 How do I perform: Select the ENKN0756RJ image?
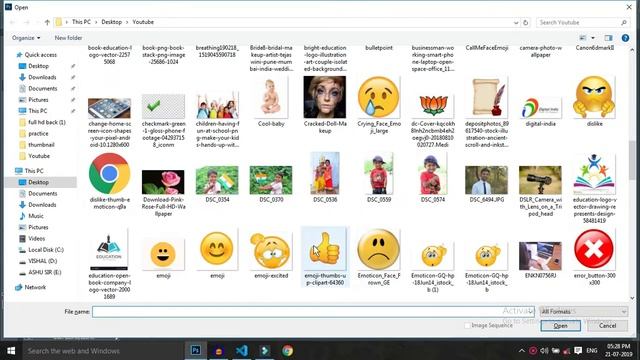tap(540, 260)
